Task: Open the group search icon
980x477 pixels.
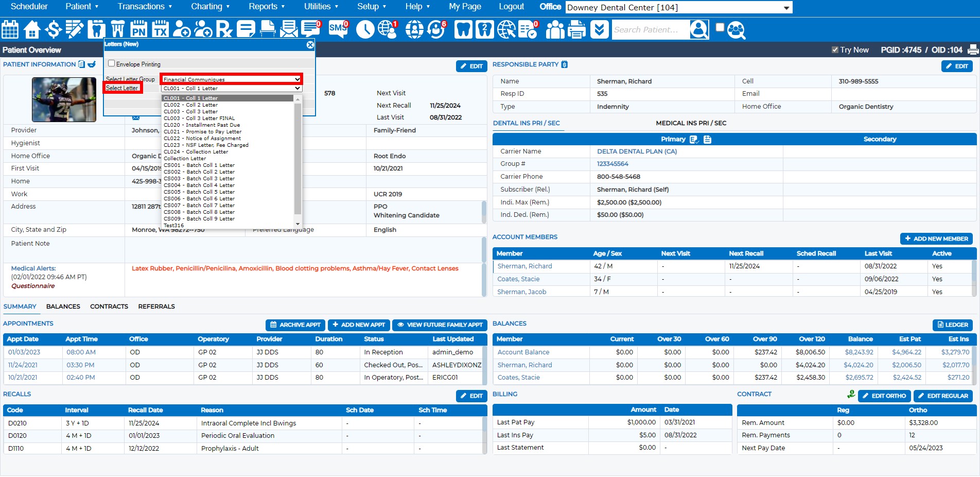Action: tap(737, 29)
